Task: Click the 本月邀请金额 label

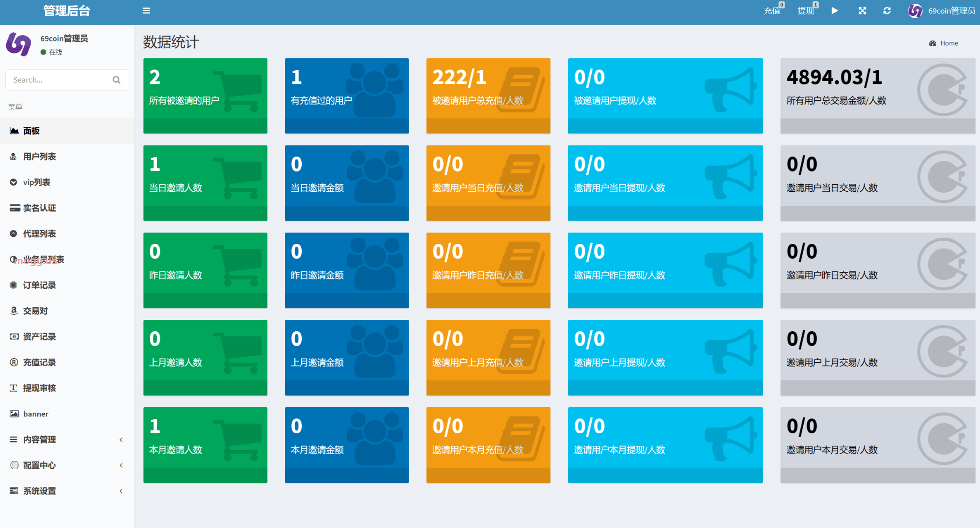Action: pos(317,450)
